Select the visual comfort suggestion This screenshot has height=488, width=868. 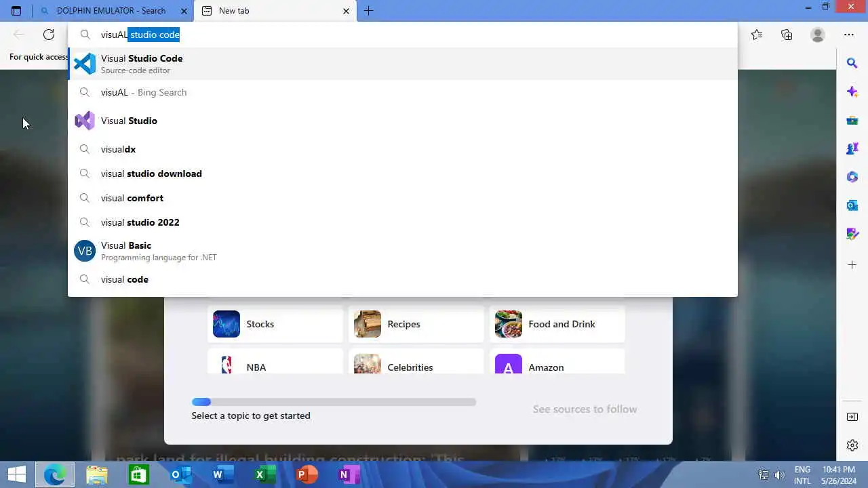403,198
